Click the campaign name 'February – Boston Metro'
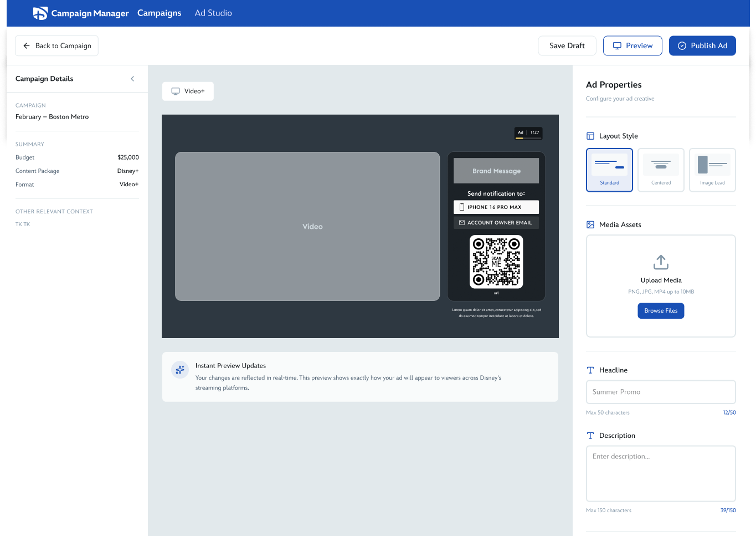Viewport: 756px width, 536px height. click(52, 117)
